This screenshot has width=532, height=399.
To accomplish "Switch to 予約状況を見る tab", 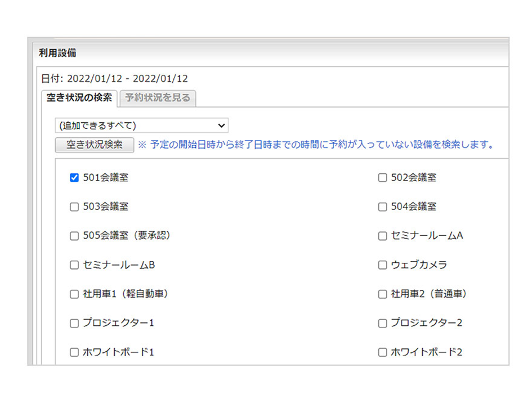I will pos(157,98).
